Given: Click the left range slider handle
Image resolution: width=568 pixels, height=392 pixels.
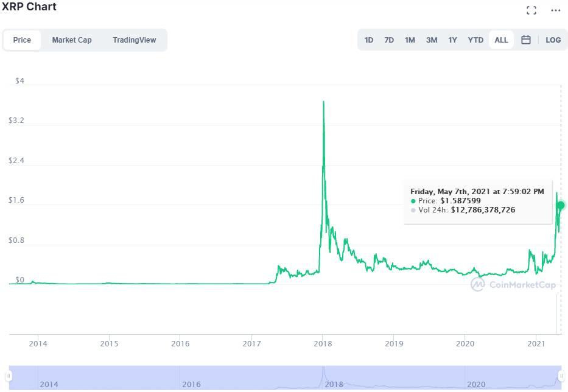Looking at the screenshot, I should pyautogui.click(x=9, y=376).
